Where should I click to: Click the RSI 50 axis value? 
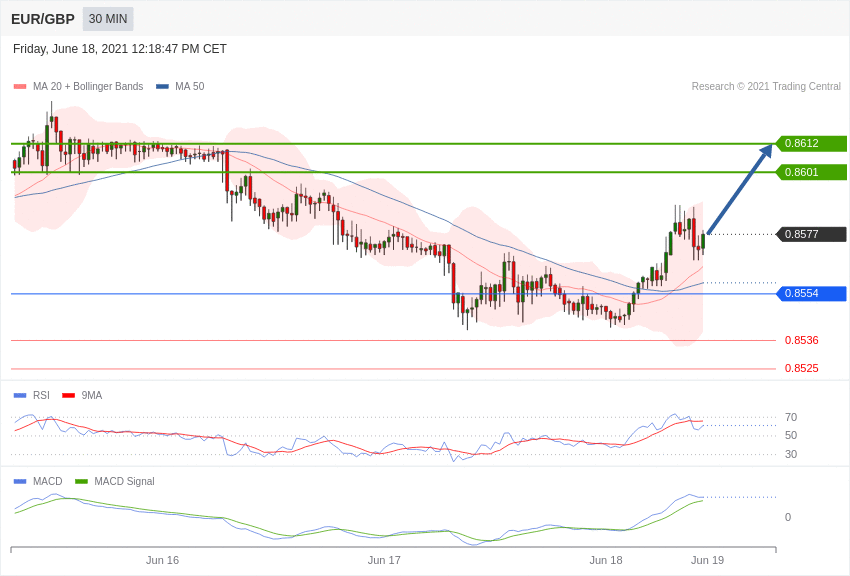coord(791,435)
